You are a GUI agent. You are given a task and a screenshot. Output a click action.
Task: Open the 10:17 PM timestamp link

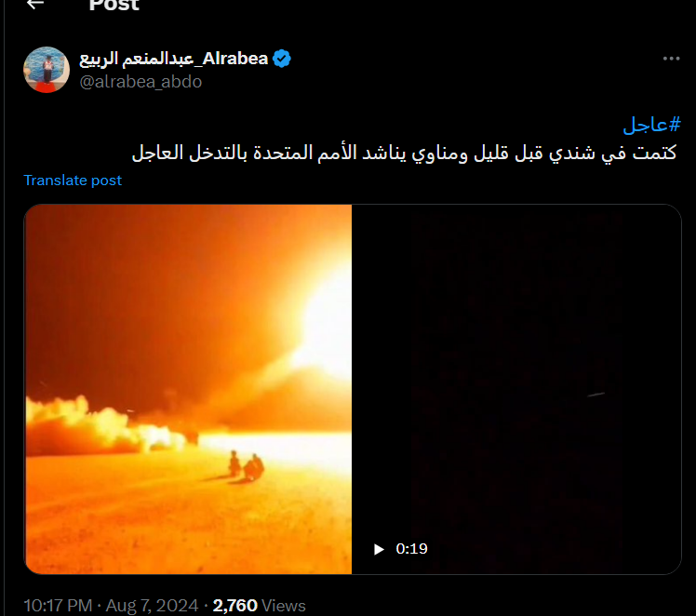tap(58, 606)
